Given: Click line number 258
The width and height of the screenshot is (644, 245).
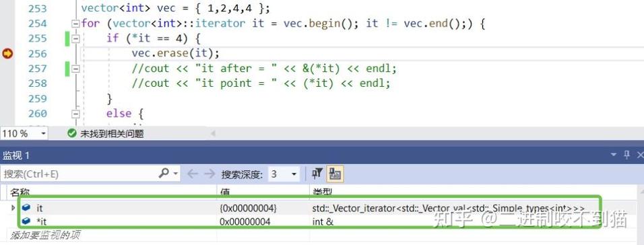Looking at the screenshot, I should tap(37, 83).
